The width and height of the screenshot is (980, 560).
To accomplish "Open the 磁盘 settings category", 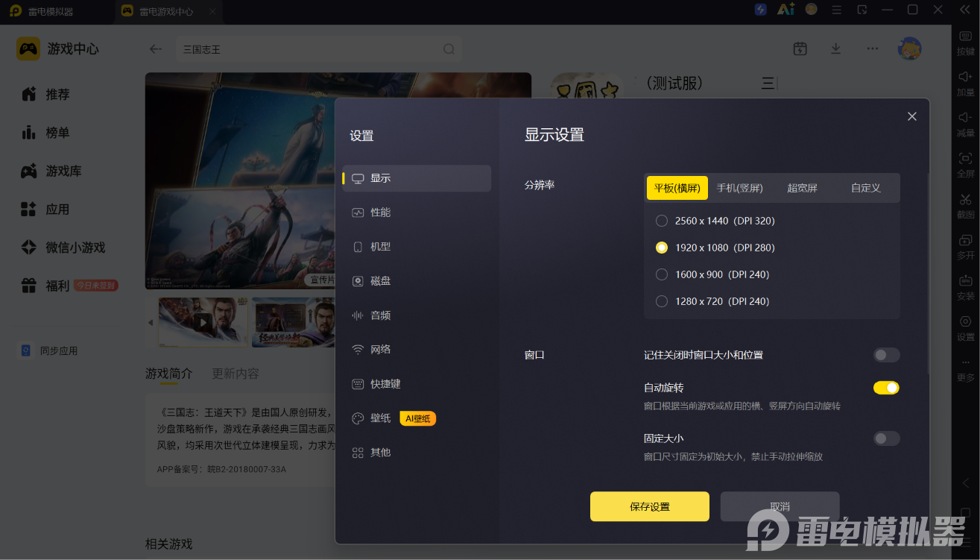I will 417,281.
